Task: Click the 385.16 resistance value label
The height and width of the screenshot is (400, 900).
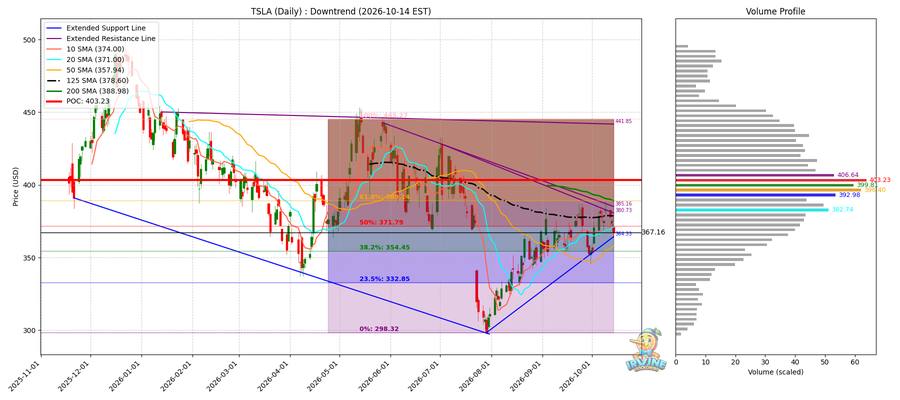Action: (x=623, y=204)
